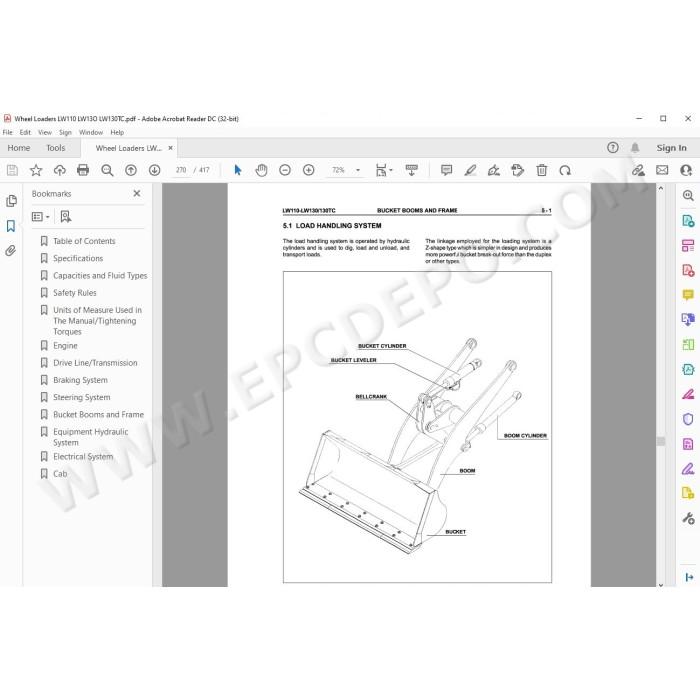
Task: Zoom out with minus icon
Action: [285, 170]
